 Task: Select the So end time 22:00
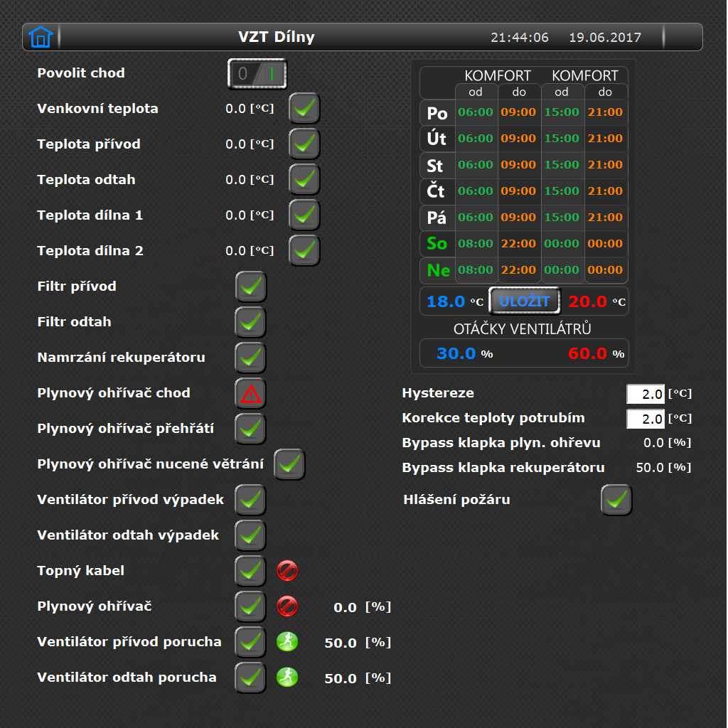518,243
